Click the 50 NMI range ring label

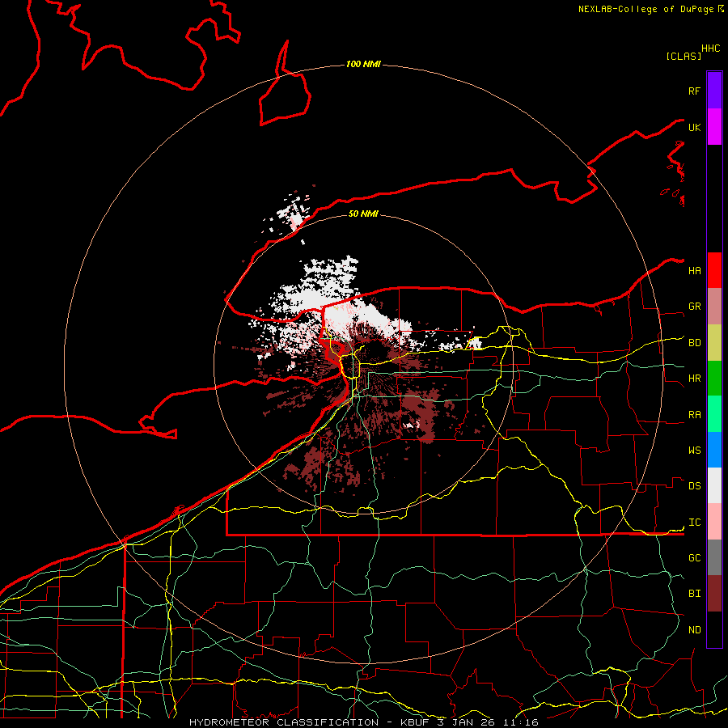[363, 214]
